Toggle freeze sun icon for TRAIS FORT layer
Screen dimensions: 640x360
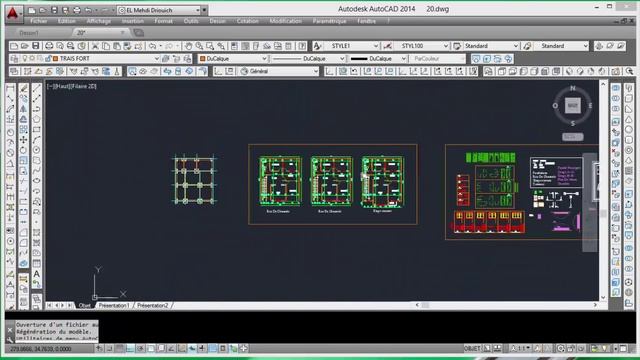pyautogui.click(x=32, y=59)
